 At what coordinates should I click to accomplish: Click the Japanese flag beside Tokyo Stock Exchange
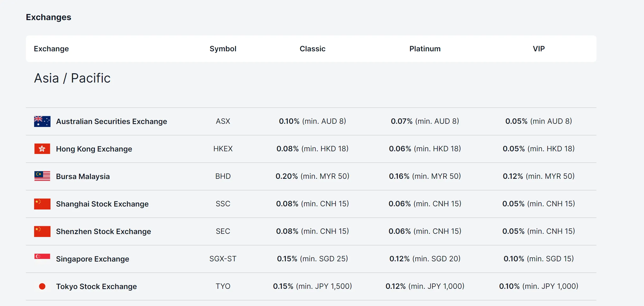42,286
